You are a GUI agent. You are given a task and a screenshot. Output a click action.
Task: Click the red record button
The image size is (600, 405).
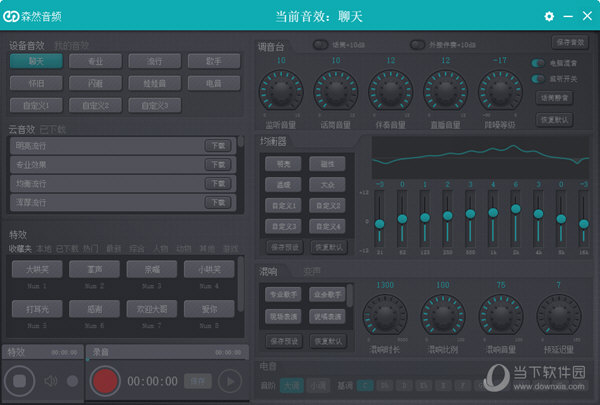(105, 380)
